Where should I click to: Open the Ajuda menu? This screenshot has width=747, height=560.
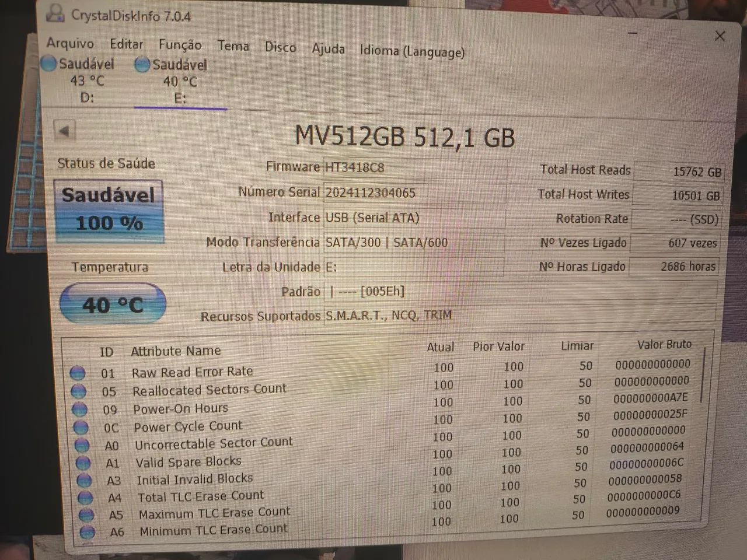328,49
